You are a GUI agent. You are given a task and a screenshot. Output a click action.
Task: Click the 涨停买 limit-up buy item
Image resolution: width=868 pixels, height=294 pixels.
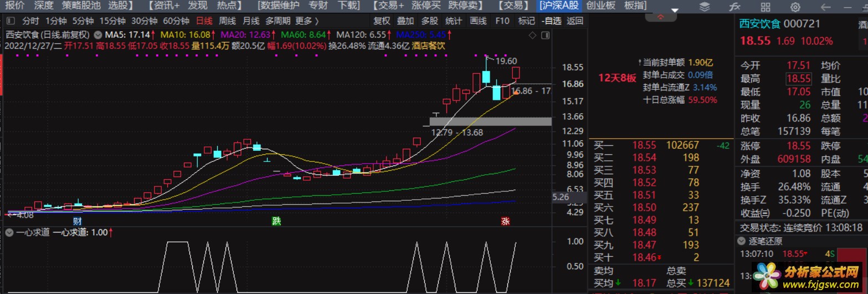tap(427, 6)
